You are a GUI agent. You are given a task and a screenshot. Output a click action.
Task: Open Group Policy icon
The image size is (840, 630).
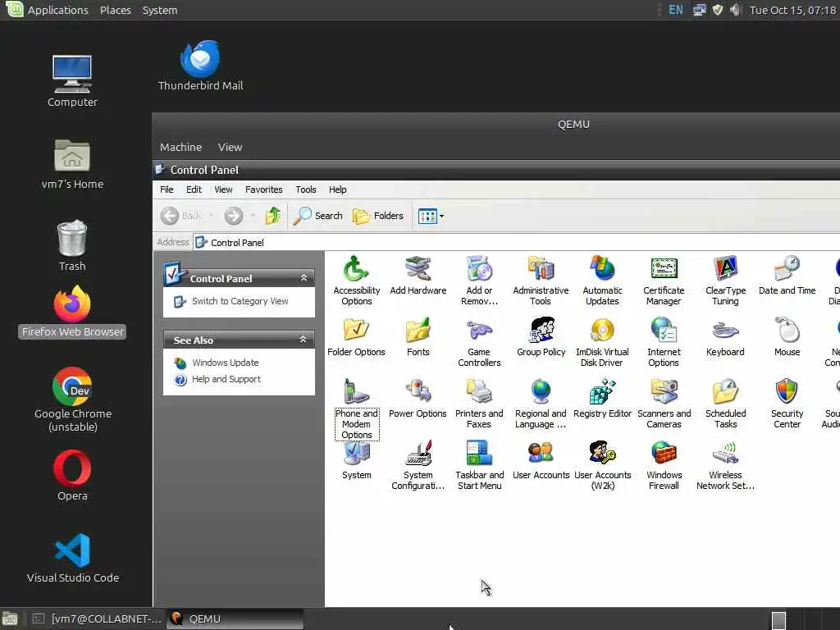(541, 337)
